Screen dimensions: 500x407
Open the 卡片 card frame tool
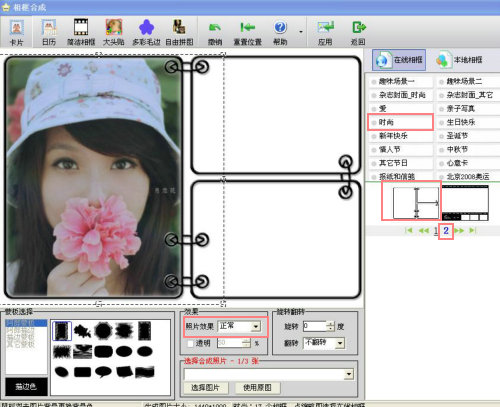click(x=16, y=32)
